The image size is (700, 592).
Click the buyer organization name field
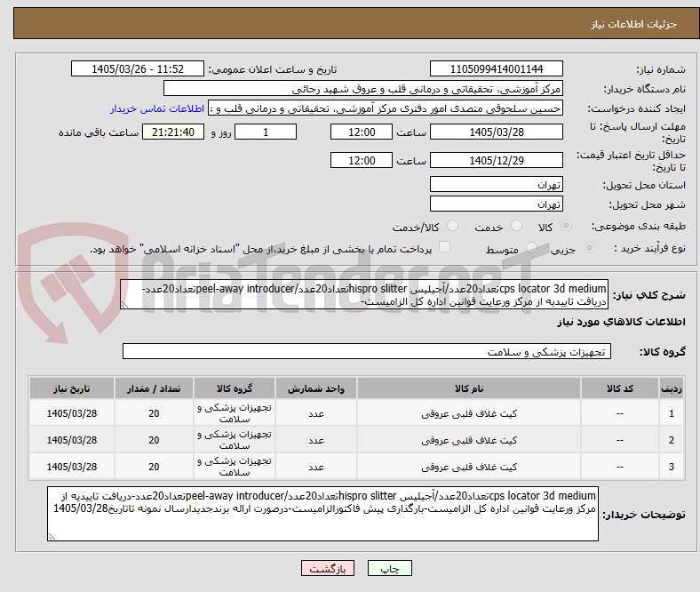tap(363, 89)
